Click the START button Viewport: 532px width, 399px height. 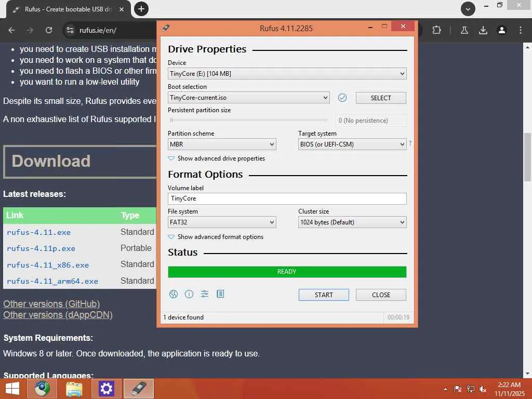point(324,295)
